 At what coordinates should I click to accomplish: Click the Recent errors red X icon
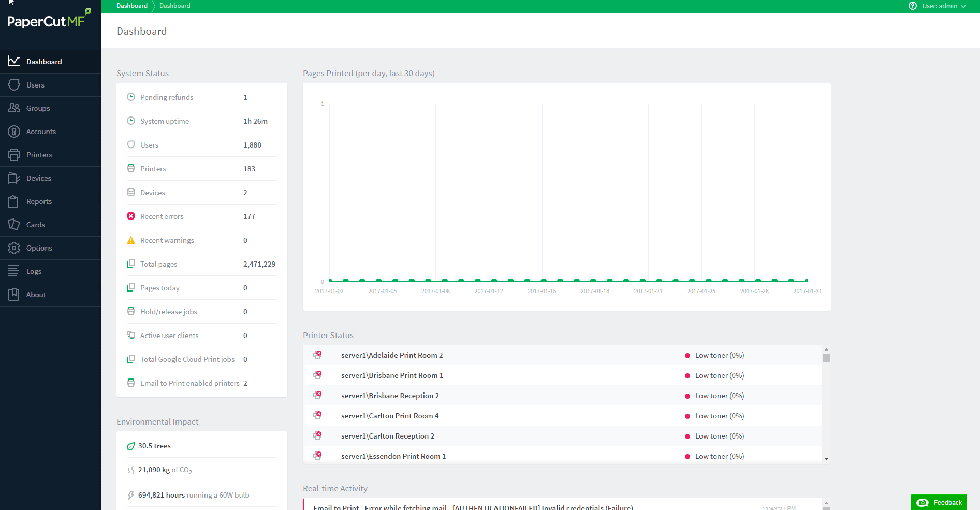[x=131, y=216]
